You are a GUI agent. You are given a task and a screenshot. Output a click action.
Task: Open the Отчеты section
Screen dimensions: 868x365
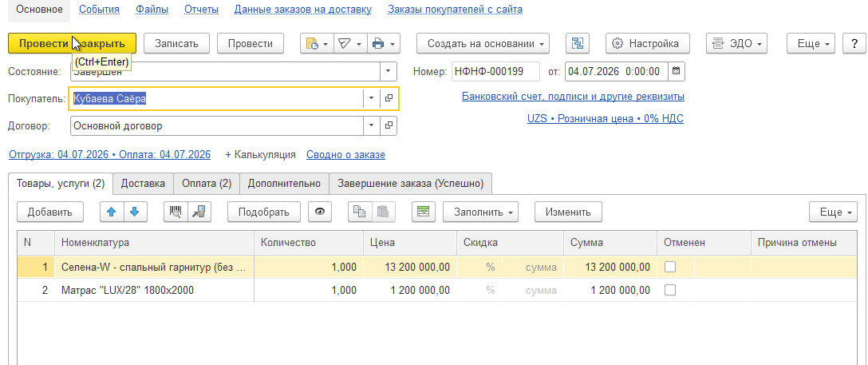click(201, 10)
